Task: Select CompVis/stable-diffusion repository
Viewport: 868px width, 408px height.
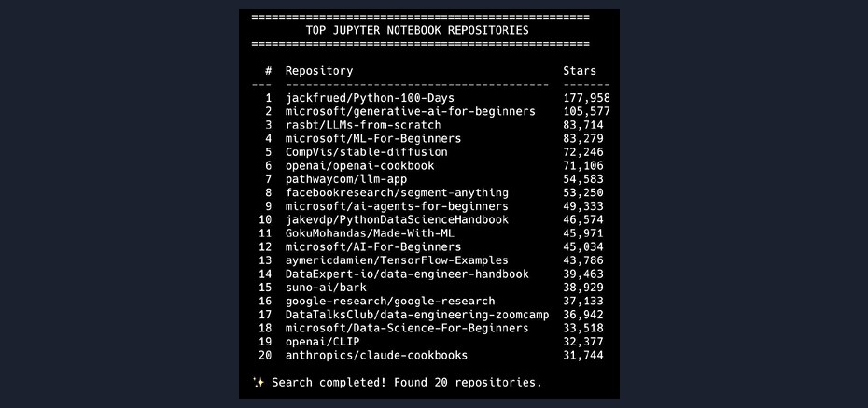Action: click(367, 151)
